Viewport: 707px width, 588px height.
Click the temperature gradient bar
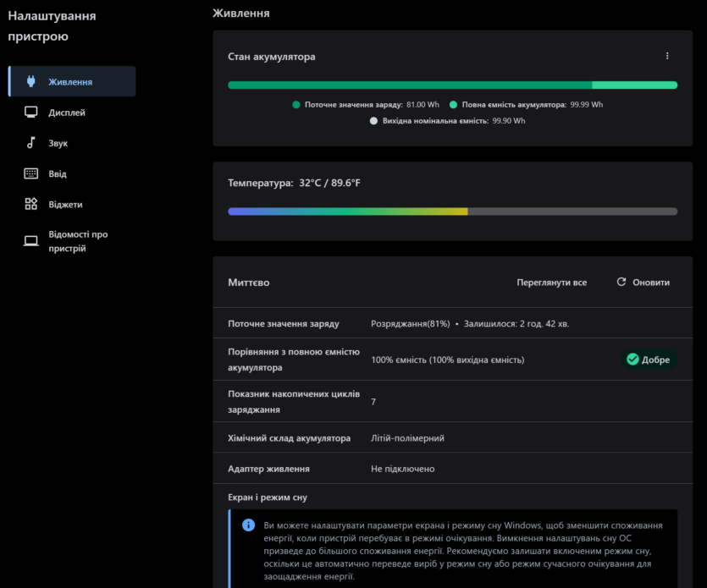453,212
